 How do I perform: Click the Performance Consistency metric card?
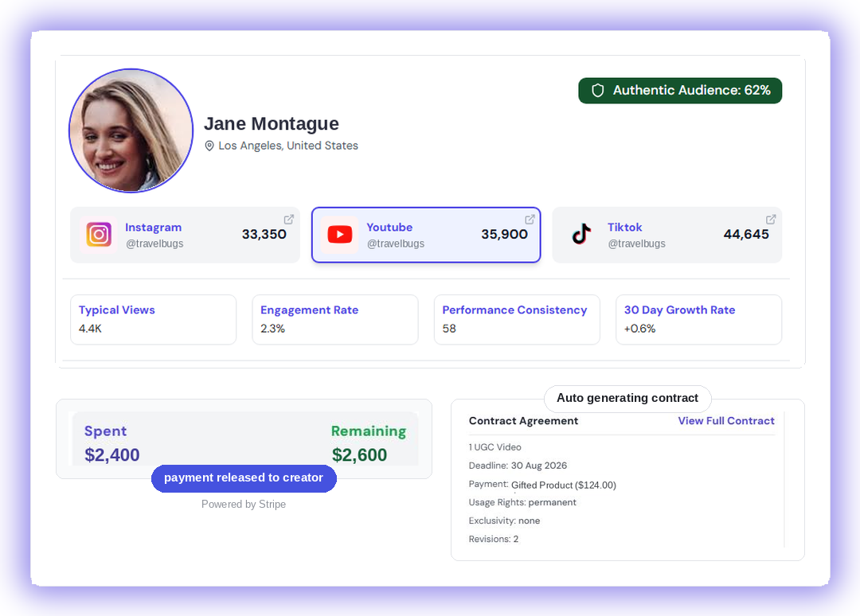517,319
